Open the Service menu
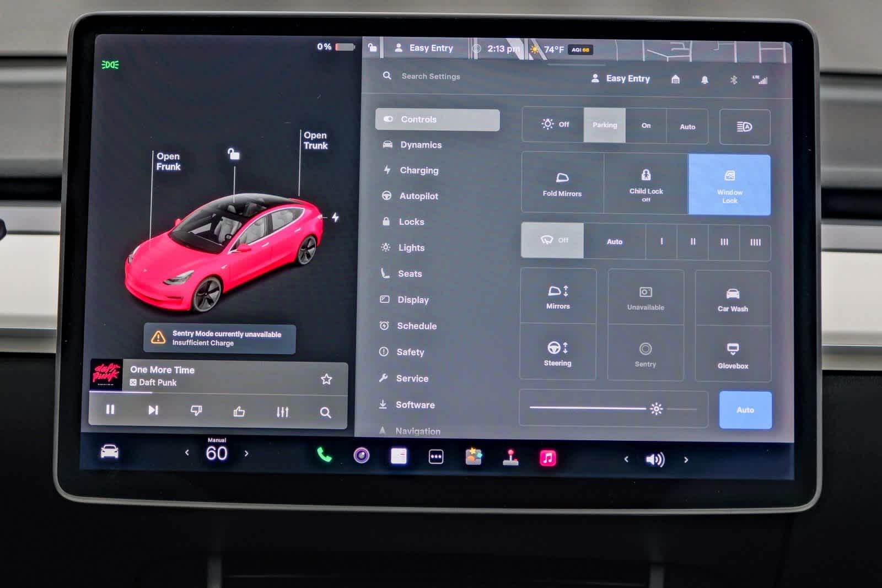The height and width of the screenshot is (588, 882). (x=404, y=378)
